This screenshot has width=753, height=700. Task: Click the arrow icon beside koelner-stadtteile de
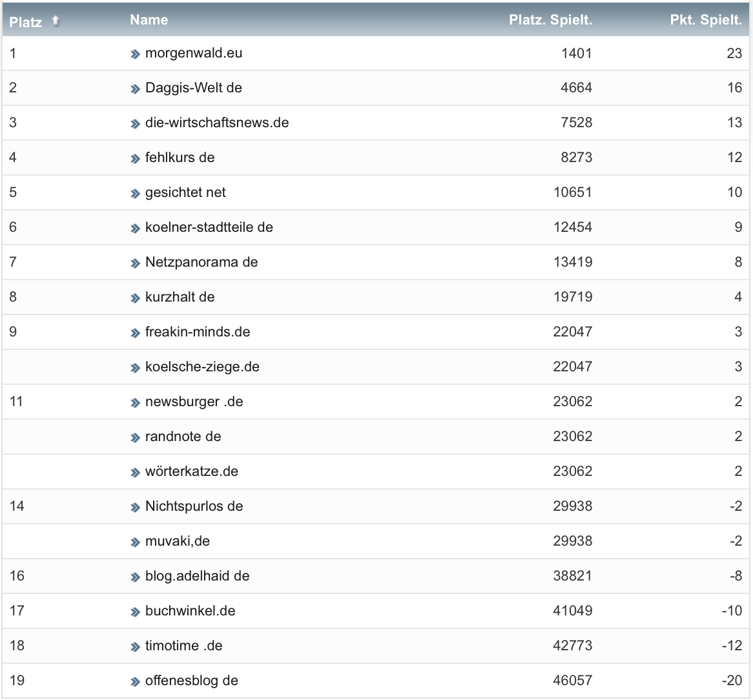(135, 229)
